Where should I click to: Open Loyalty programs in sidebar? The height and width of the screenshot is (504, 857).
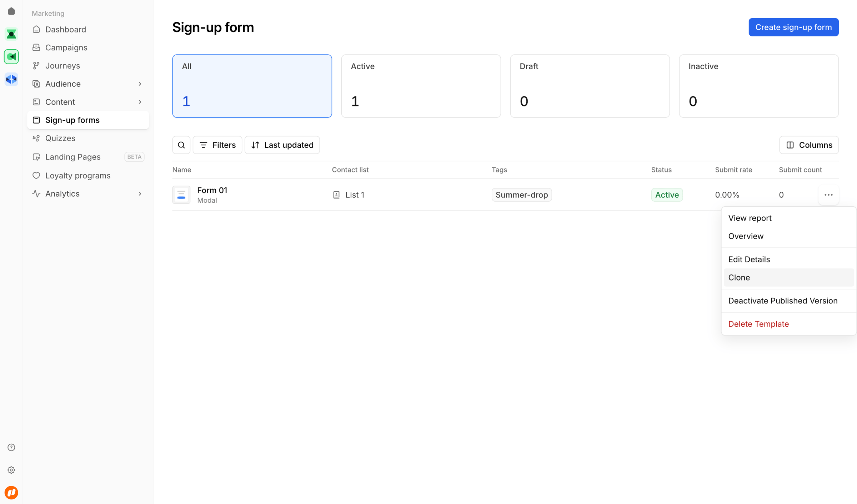click(x=88, y=176)
